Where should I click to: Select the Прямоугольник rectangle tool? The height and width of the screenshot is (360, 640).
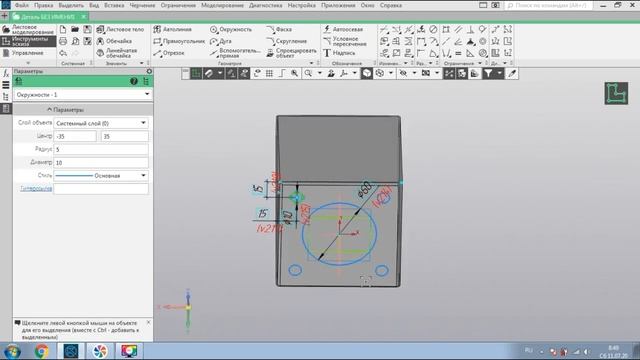coord(179,41)
